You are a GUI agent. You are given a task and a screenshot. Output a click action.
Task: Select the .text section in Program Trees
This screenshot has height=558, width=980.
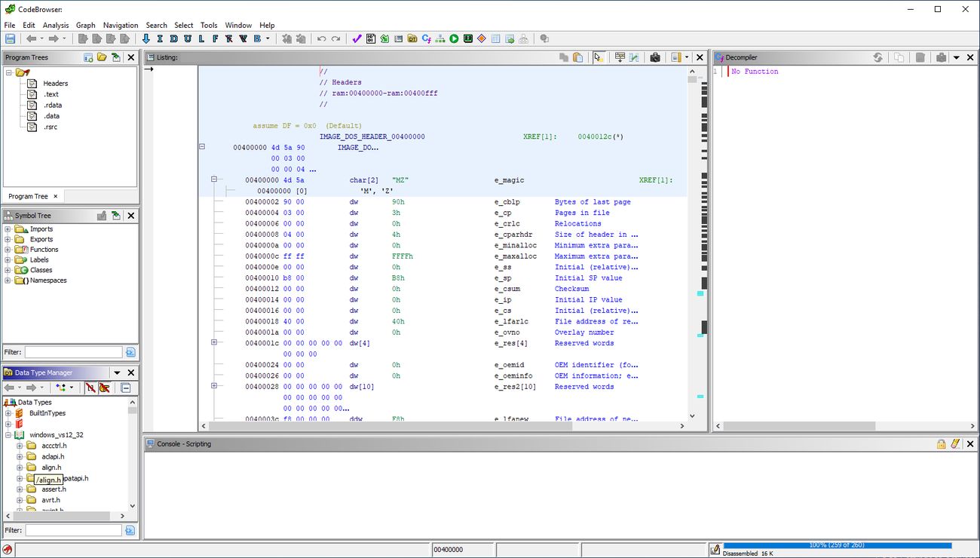51,94
